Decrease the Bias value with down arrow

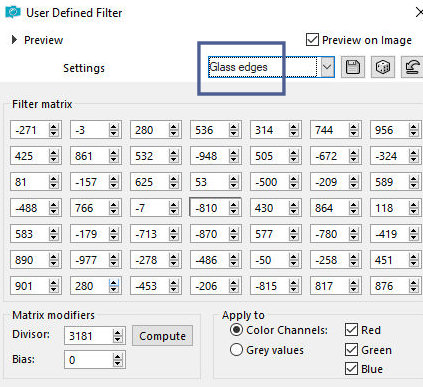click(117, 363)
